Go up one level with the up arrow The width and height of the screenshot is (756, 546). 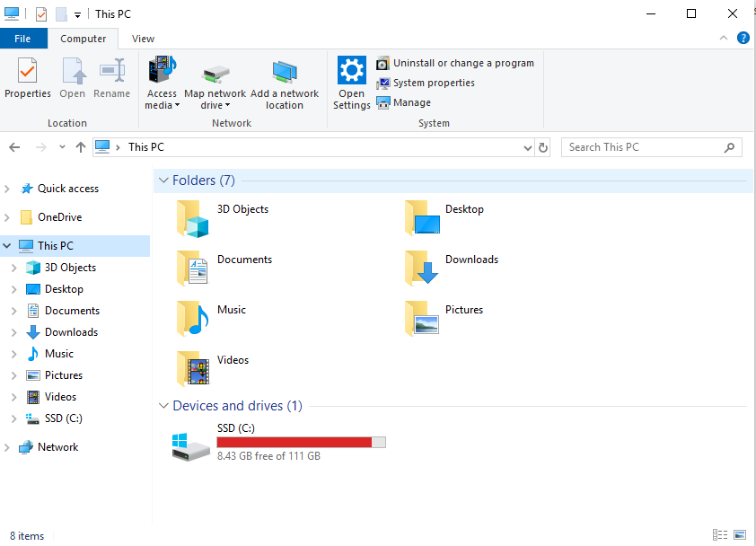(x=81, y=147)
